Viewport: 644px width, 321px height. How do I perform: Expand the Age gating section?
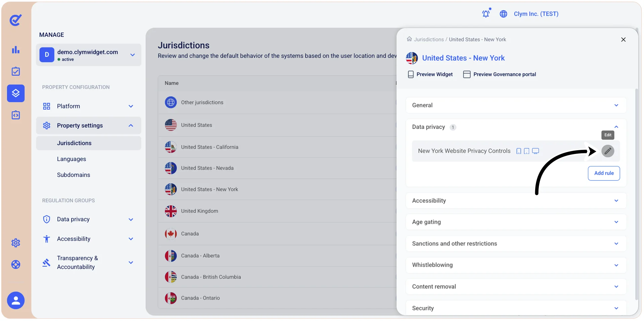(x=516, y=222)
